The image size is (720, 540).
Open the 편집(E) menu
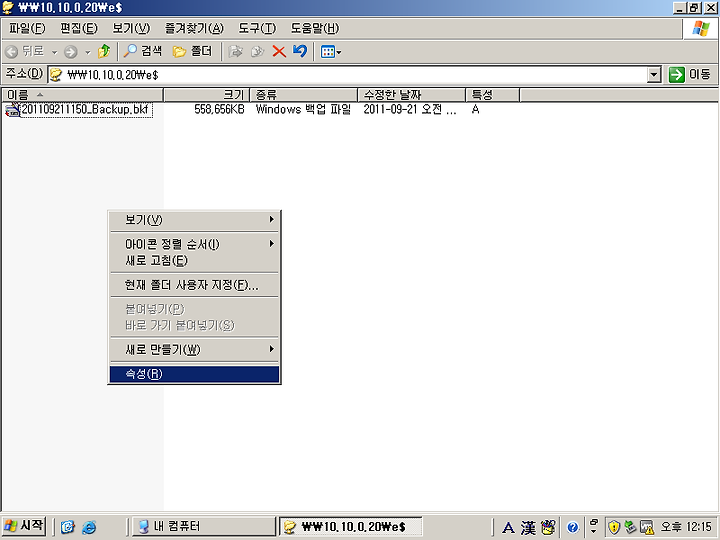[79, 28]
